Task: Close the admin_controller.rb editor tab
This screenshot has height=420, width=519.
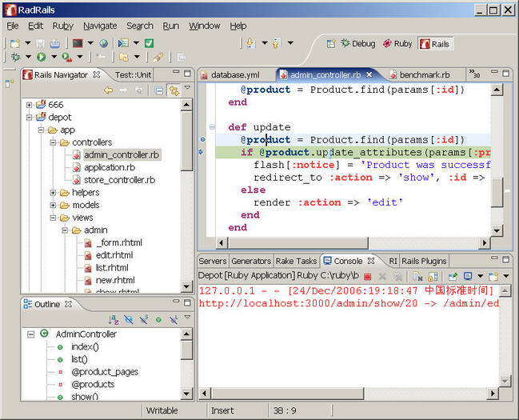Action: point(369,75)
